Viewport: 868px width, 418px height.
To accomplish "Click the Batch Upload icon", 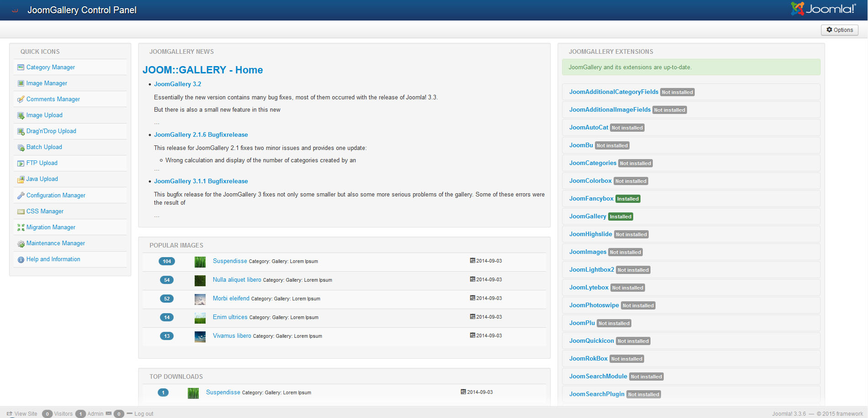I will pyautogui.click(x=21, y=147).
